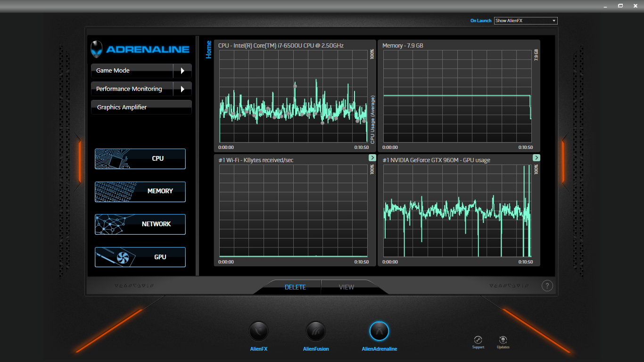Open the Support icon
The image size is (644, 362).
click(x=478, y=340)
